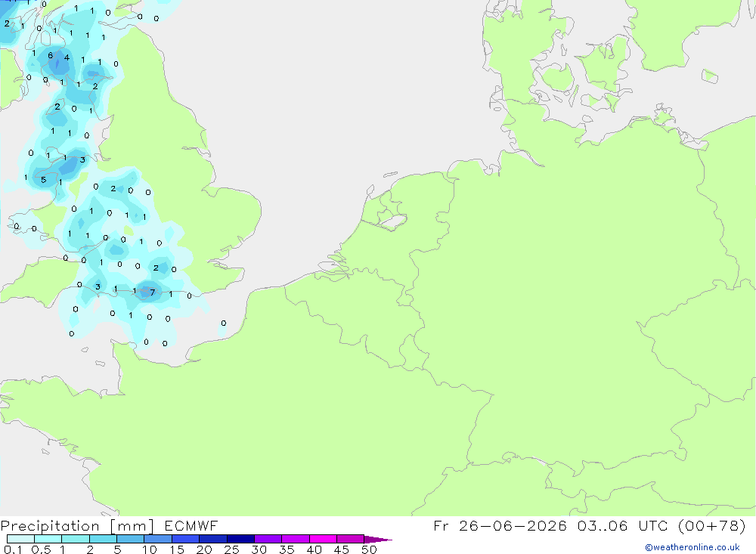This screenshot has width=756, height=554.
Task: Click the 35–40 mm purple legend swatch
Action: pyautogui.click(x=296, y=539)
